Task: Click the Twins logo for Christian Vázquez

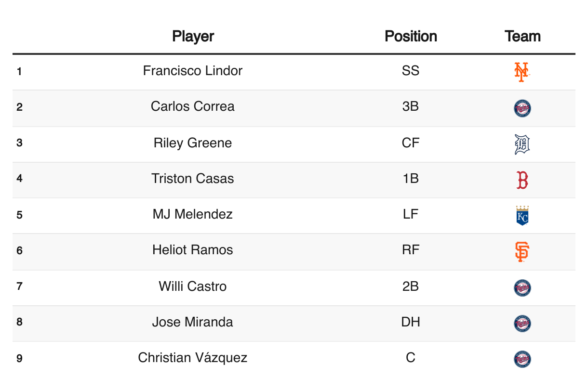Action: click(x=522, y=359)
